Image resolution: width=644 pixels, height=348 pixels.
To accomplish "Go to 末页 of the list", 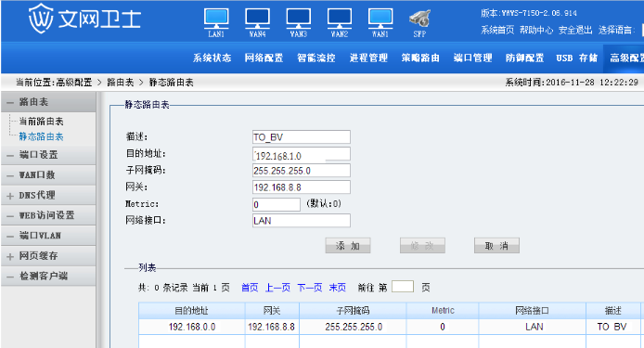I will tap(338, 288).
